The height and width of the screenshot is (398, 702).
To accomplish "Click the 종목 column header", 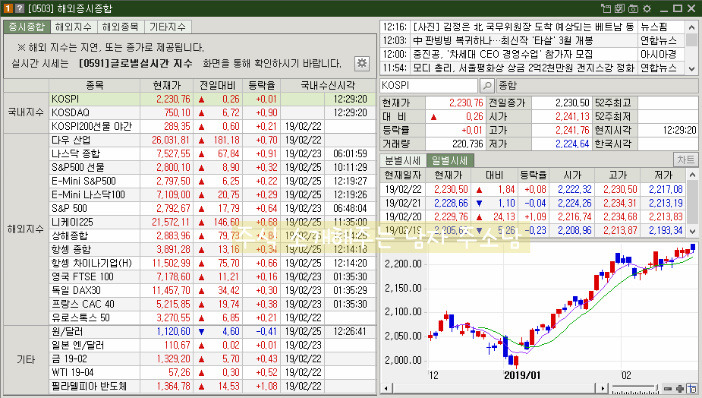I will tap(94, 85).
